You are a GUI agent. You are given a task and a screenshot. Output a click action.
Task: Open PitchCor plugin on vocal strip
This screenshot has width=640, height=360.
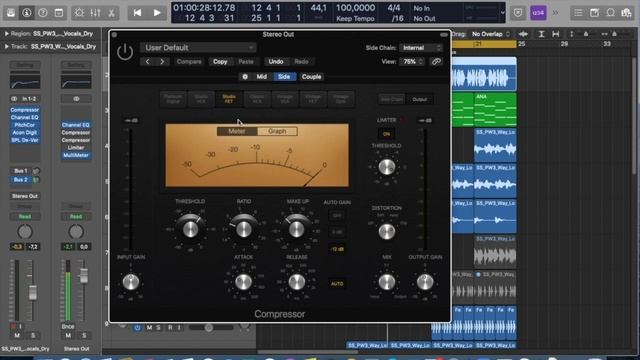pyautogui.click(x=24, y=125)
